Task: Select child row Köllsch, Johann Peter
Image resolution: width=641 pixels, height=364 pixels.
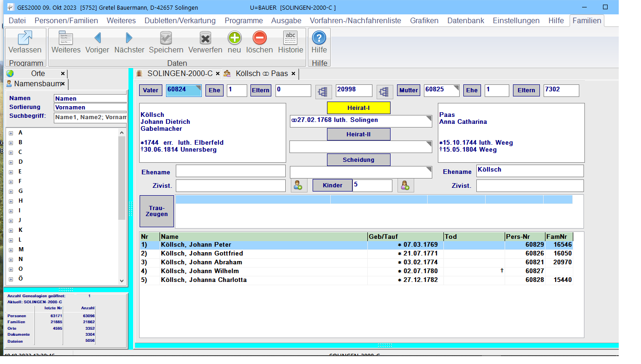Action: pos(356,245)
